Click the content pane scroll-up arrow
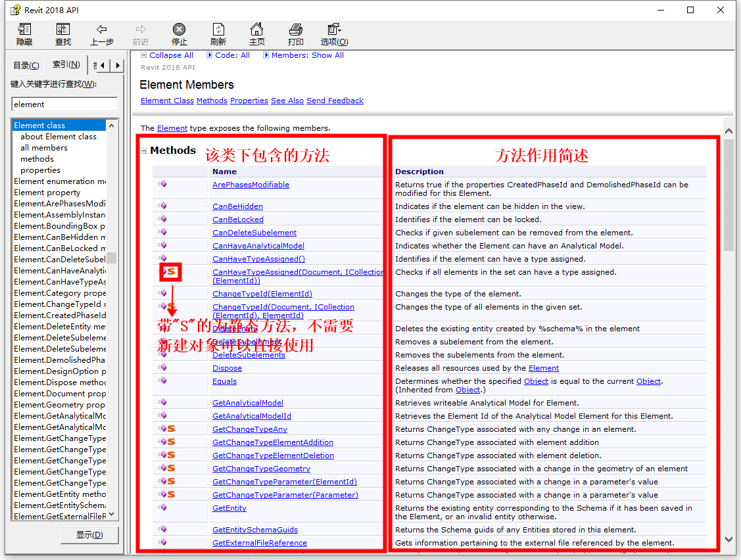The width and height of the screenshot is (741, 560). pos(729,131)
